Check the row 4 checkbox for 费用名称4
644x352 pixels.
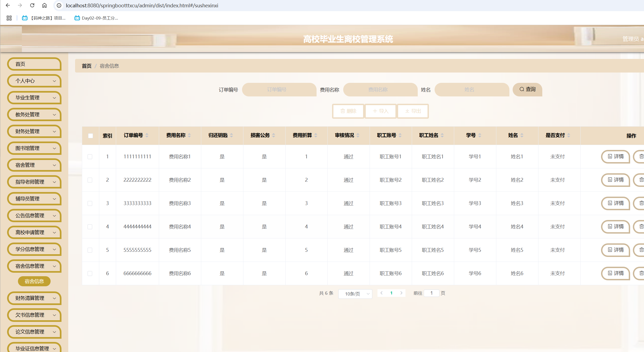point(90,227)
